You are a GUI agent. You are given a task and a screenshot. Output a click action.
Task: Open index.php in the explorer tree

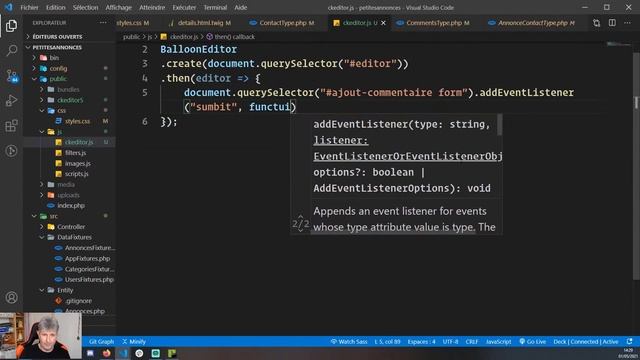tap(71, 206)
